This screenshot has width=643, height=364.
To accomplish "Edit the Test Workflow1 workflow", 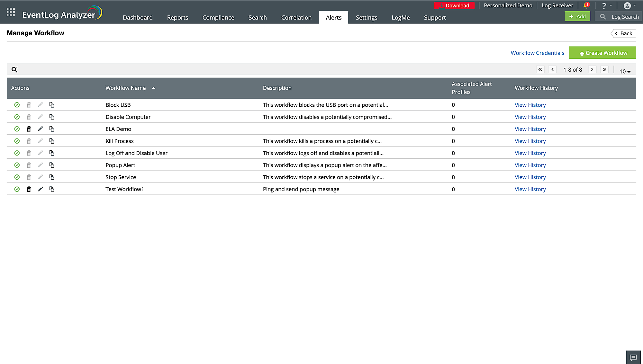I will click(x=40, y=189).
